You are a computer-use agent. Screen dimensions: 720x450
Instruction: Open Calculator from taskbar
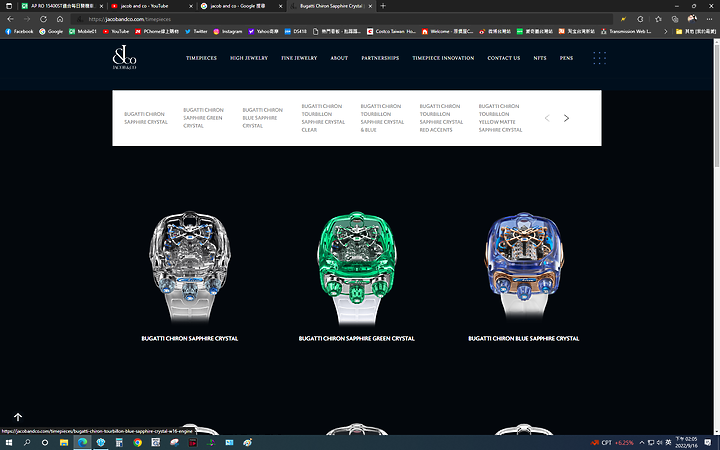(x=119, y=442)
